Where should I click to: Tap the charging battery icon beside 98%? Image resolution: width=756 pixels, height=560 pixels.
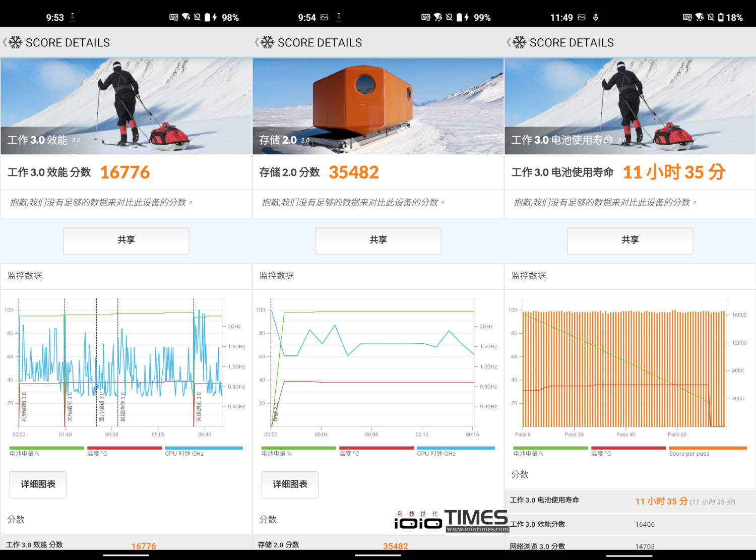(x=210, y=17)
